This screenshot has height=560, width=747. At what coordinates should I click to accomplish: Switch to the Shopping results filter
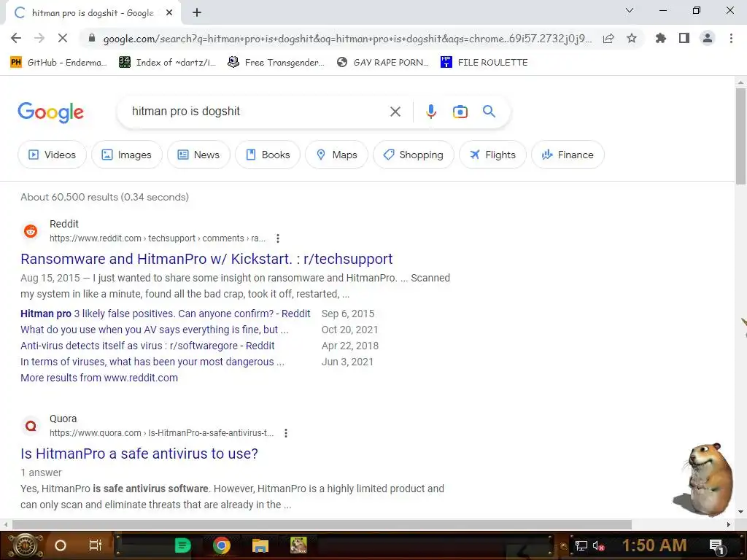(x=414, y=155)
